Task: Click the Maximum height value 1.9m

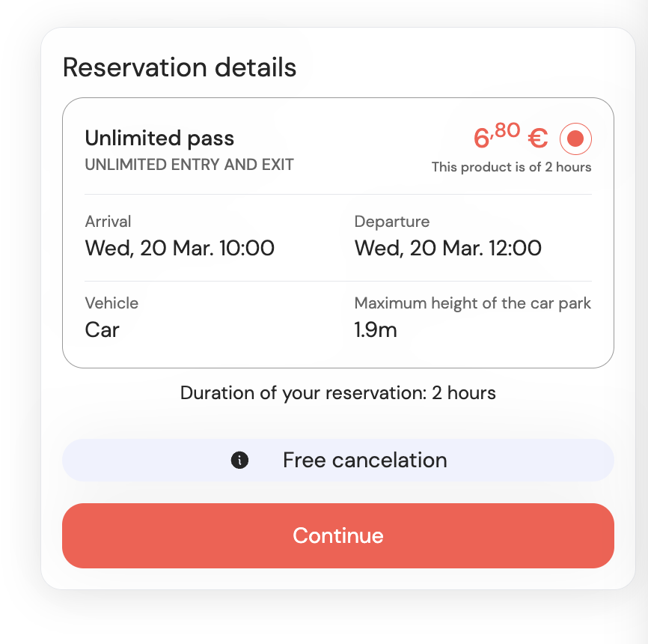Action: point(376,329)
